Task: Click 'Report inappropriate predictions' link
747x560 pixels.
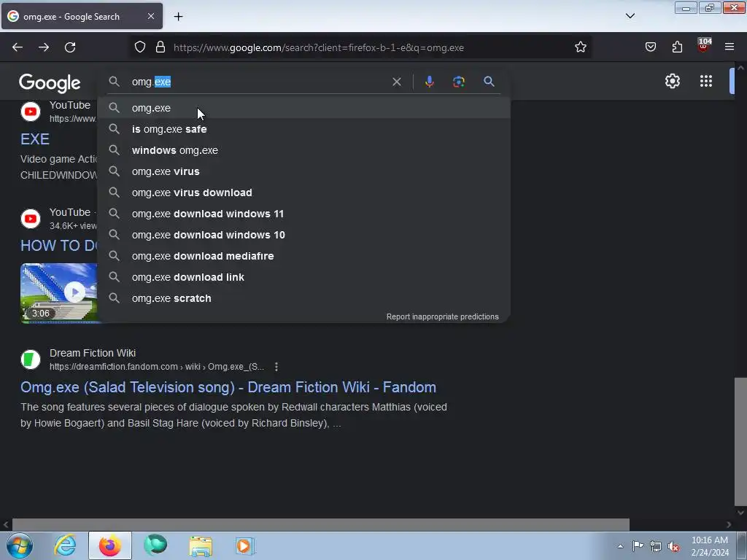Action: pyautogui.click(x=443, y=316)
